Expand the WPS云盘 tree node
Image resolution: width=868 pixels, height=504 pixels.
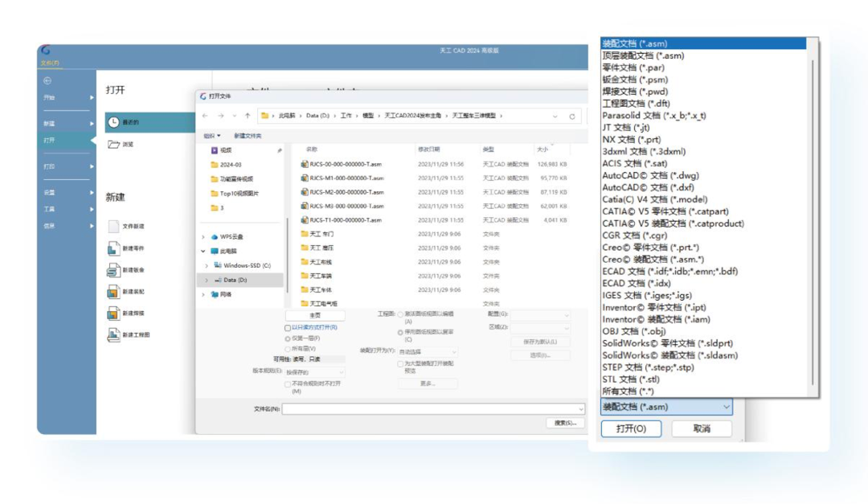[x=203, y=237]
